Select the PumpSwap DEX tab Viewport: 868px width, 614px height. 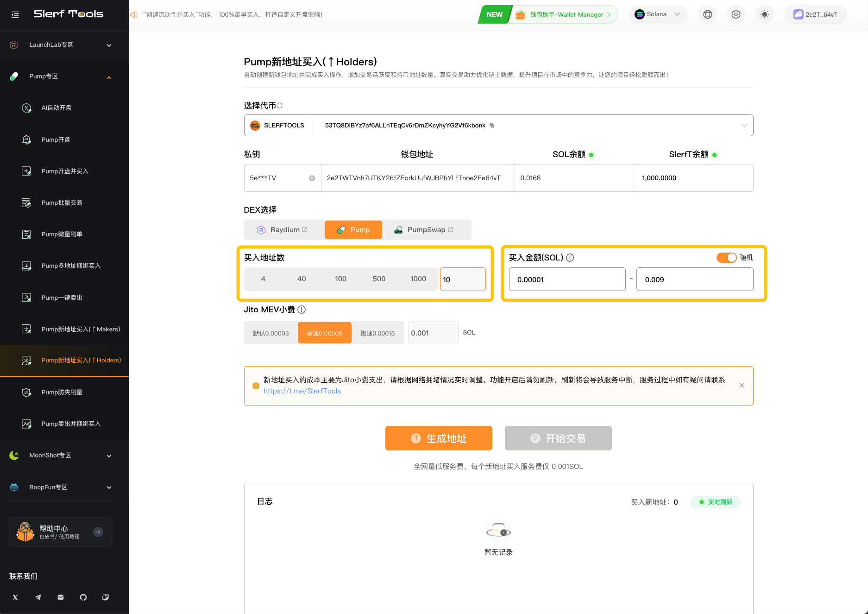(423, 230)
